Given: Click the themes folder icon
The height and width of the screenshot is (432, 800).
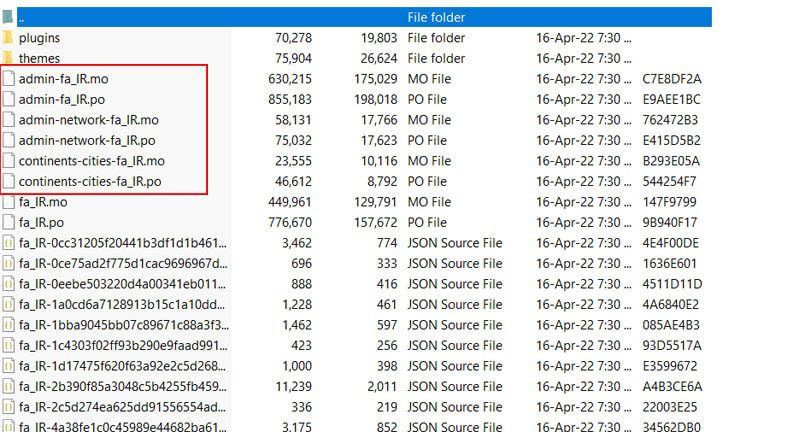Looking at the screenshot, I should 9,58.
